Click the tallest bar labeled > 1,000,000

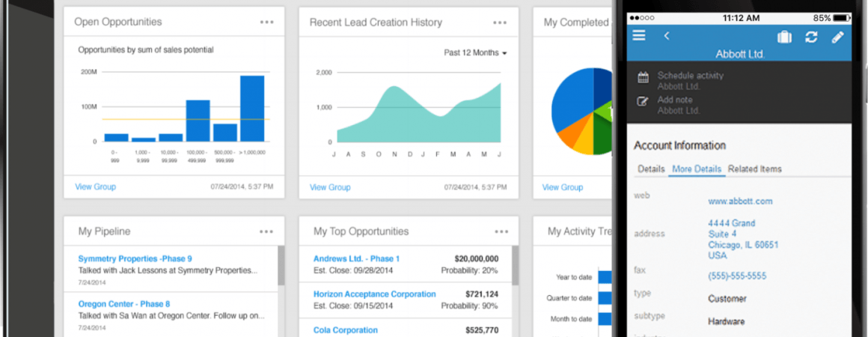[x=252, y=109]
